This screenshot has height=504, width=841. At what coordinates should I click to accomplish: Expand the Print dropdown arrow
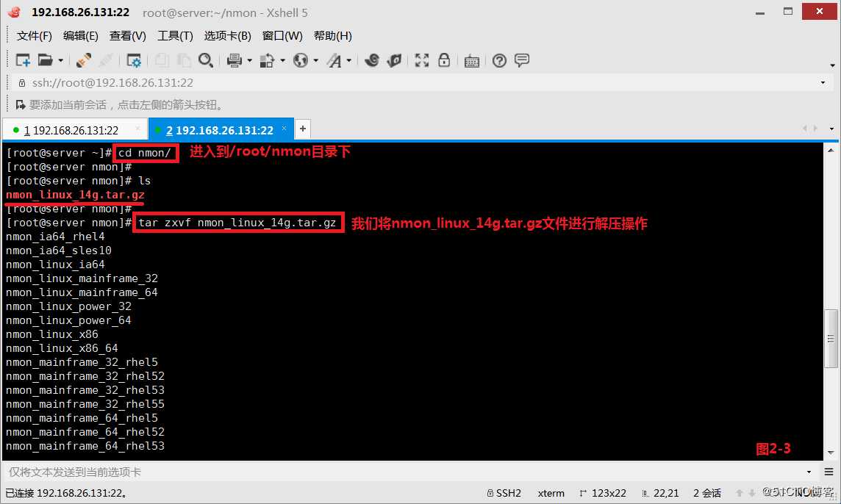point(249,60)
